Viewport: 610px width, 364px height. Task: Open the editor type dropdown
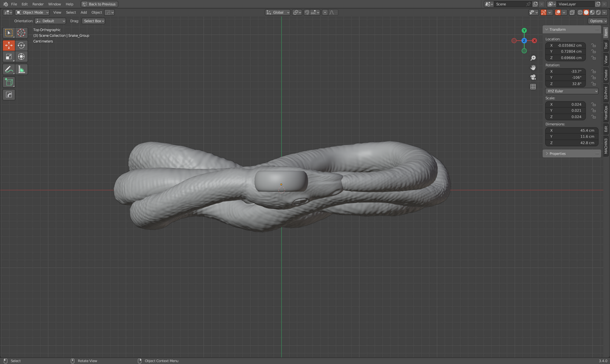point(8,13)
